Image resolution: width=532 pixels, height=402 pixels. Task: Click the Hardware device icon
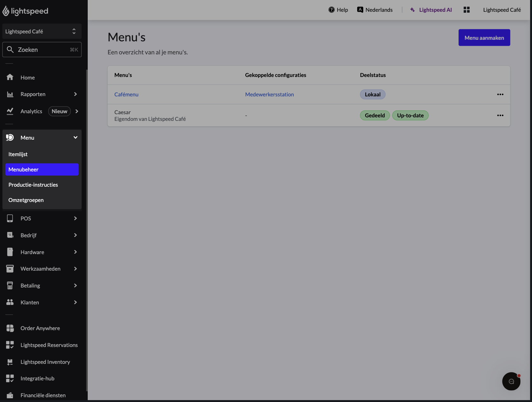[x=10, y=252]
